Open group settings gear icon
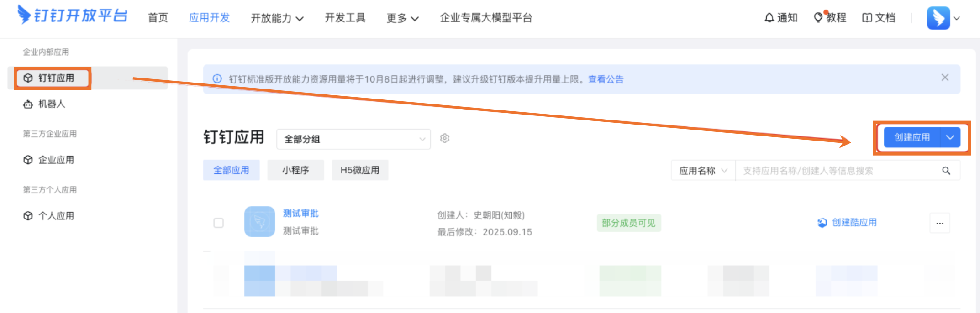 (x=445, y=138)
